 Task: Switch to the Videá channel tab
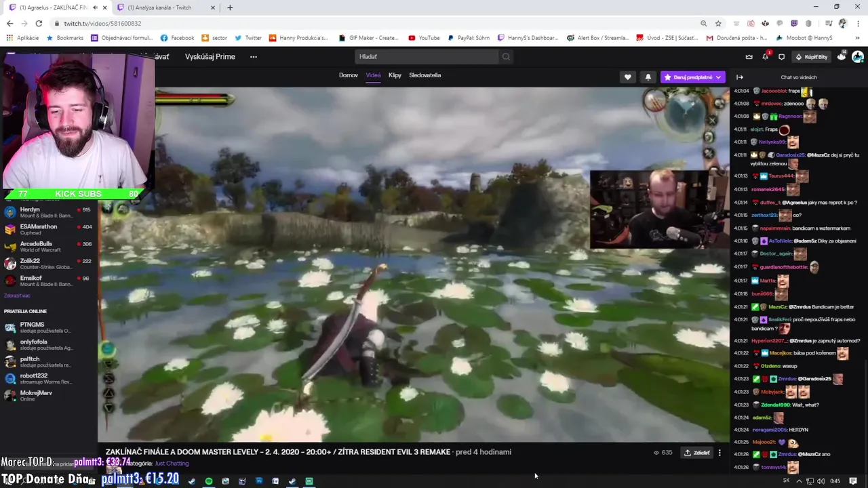tap(373, 75)
